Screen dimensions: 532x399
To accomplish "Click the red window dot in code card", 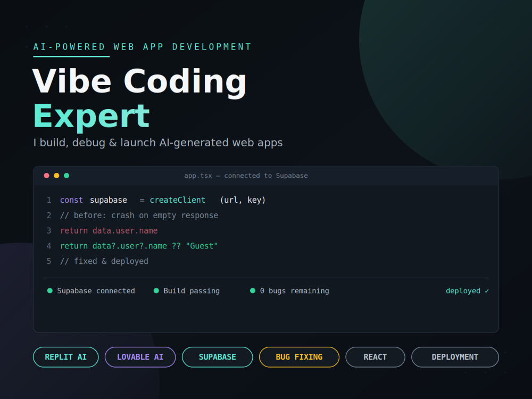I will tap(46, 176).
